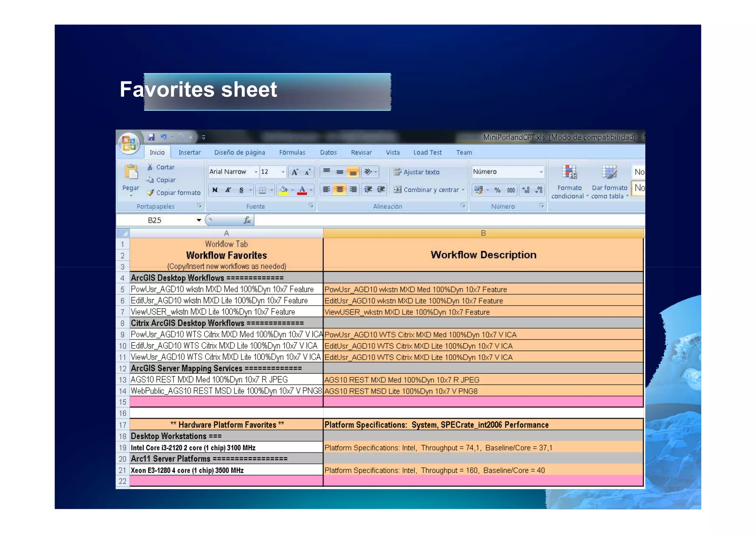
Task: Select cell 'Xeon E3-1280 4 core (1 chip) 3500 MHz'
Action: (x=226, y=470)
